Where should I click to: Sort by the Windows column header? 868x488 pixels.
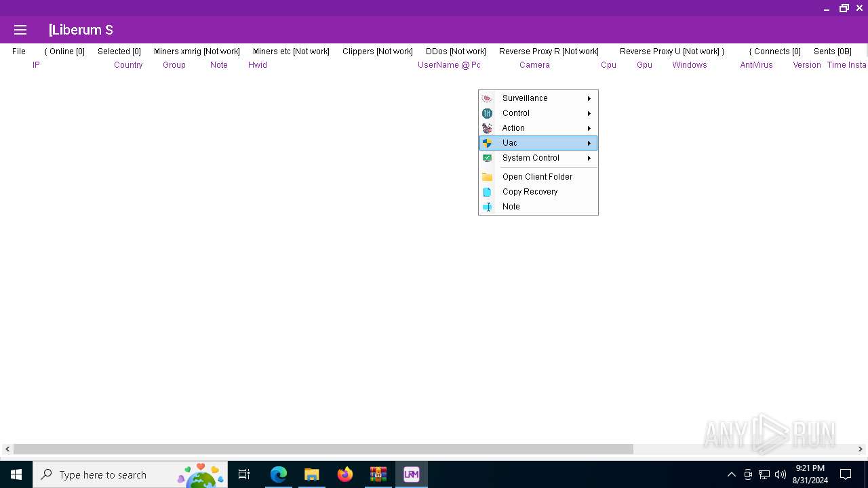point(690,65)
